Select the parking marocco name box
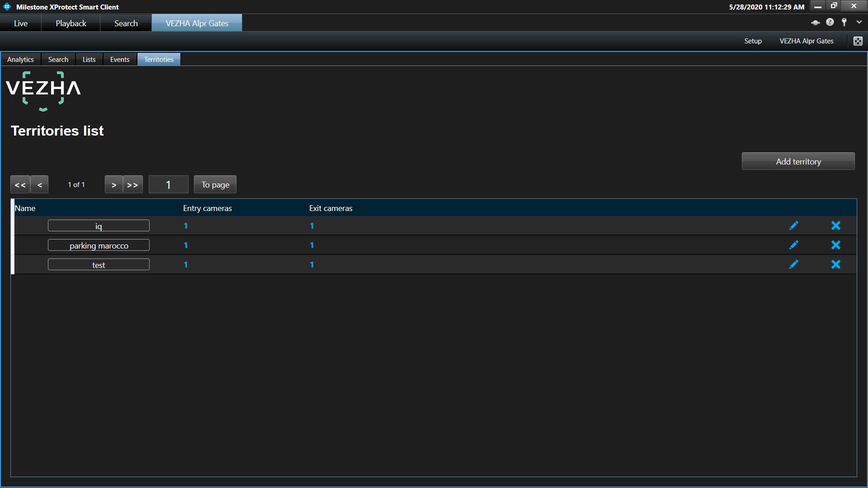The image size is (868, 488). [99, 245]
